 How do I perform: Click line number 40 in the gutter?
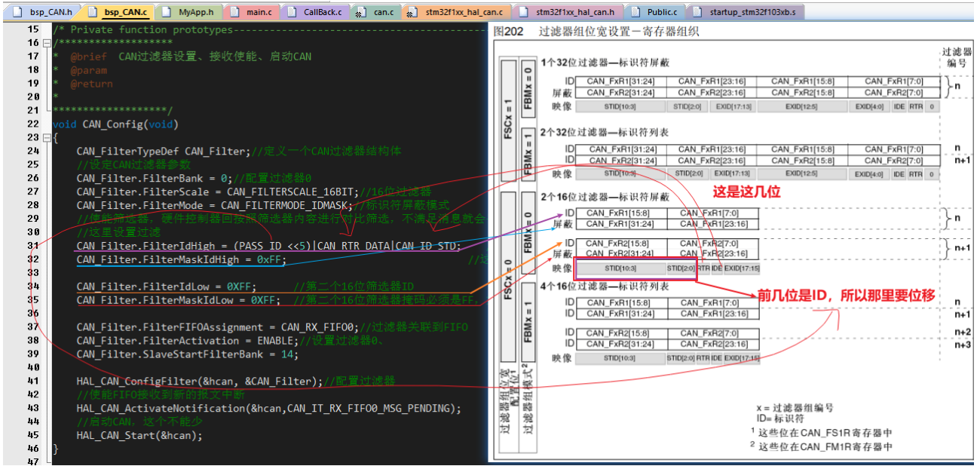click(x=32, y=369)
